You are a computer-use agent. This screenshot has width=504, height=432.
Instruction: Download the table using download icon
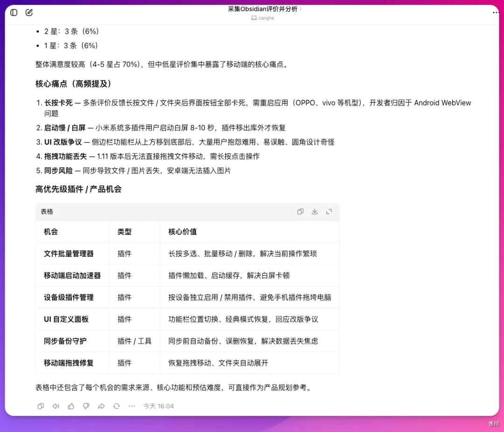point(315,211)
